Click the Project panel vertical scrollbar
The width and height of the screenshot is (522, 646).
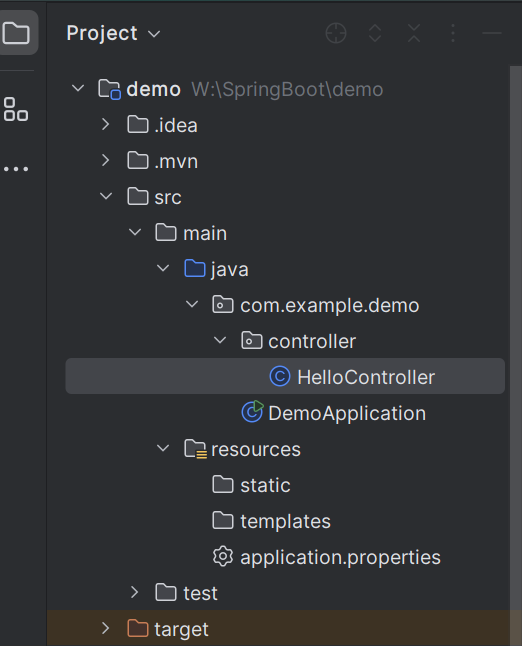515,354
